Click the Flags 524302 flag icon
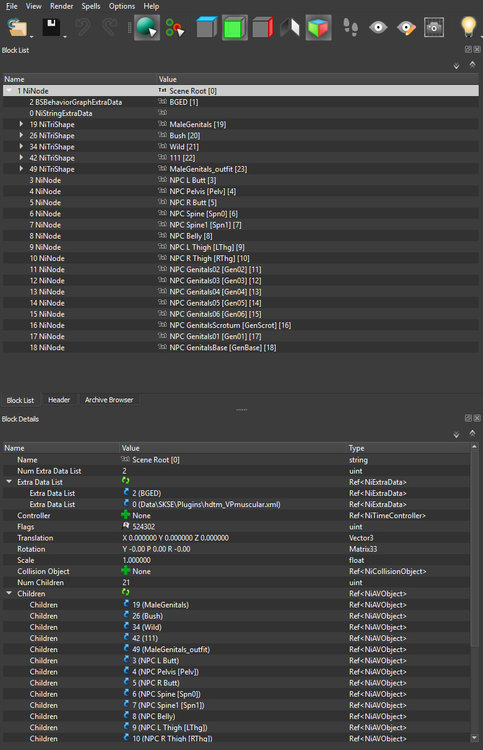The width and height of the screenshot is (483, 750). tap(126, 526)
